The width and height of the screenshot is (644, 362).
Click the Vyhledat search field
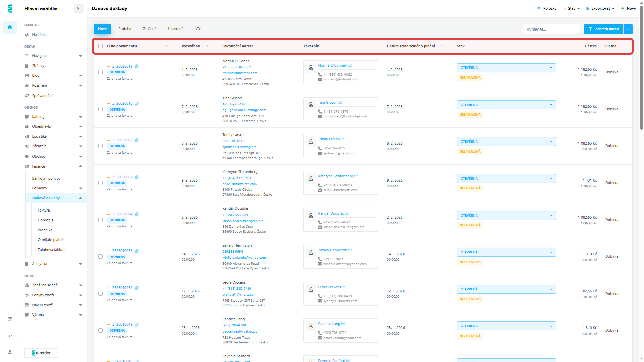(x=551, y=29)
